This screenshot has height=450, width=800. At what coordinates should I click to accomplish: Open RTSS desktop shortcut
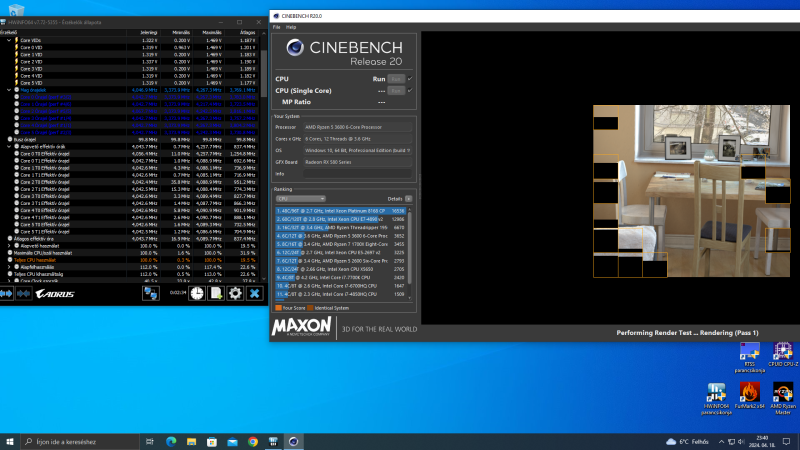click(x=749, y=357)
